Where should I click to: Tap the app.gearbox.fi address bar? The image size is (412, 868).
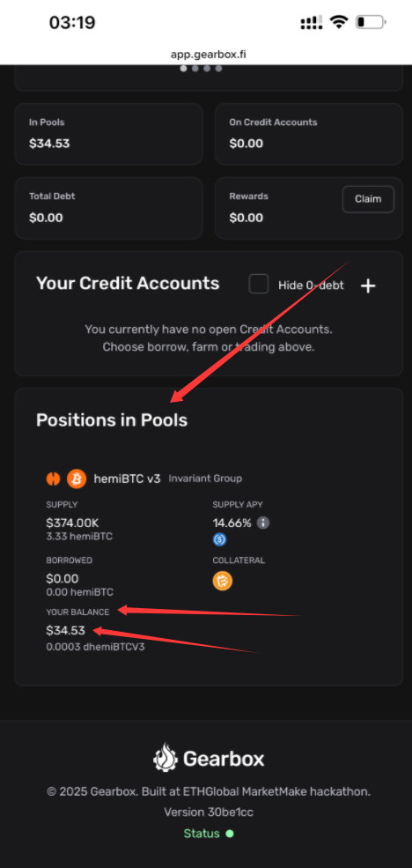point(206,55)
